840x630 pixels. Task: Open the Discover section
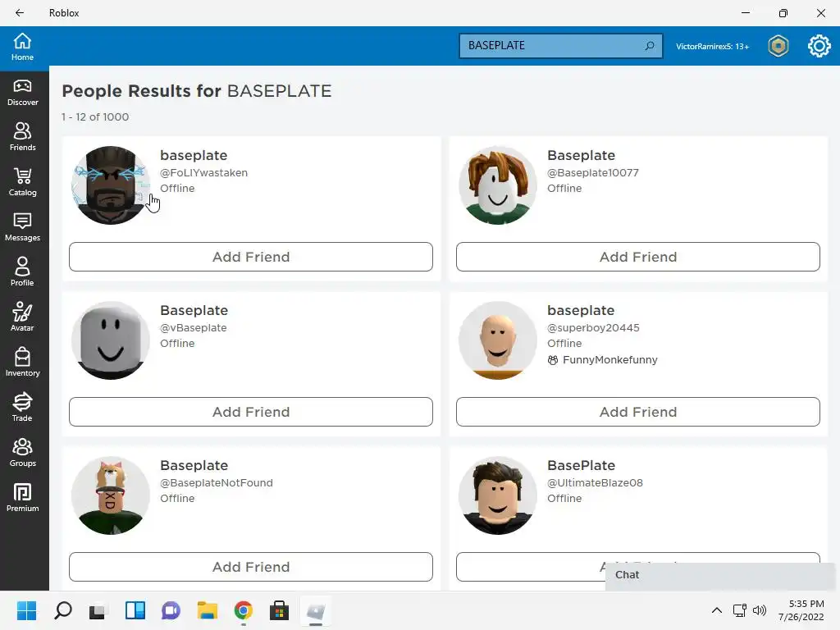pyautogui.click(x=22, y=93)
